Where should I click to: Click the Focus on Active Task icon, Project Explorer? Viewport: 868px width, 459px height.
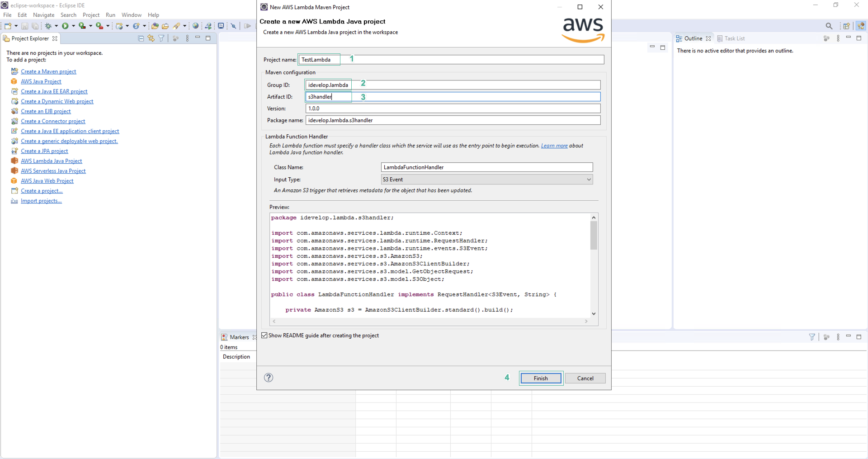tap(175, 38)
